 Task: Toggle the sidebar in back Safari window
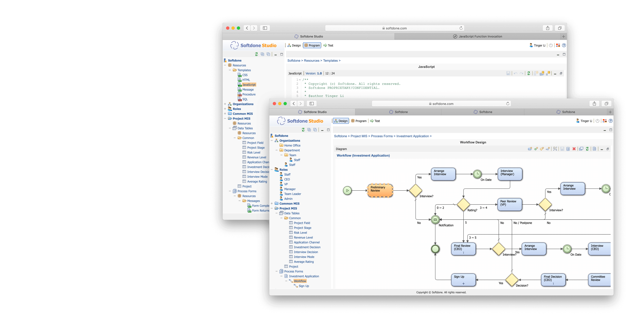point(265,28)
